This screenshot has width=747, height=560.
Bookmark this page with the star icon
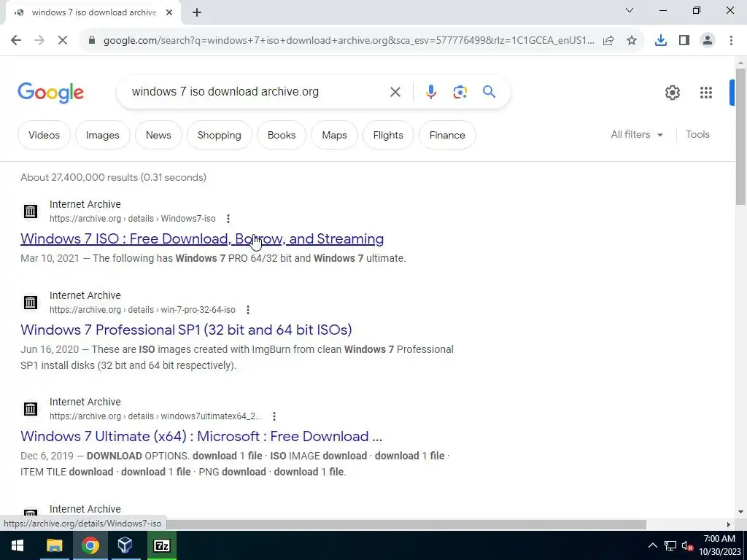point(632,41)
